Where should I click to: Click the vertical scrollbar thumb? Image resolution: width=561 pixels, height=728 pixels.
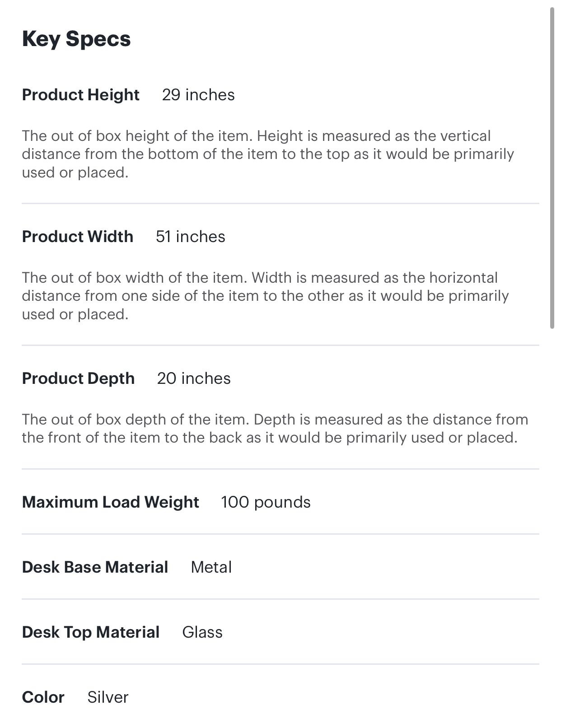click(552, 167)
